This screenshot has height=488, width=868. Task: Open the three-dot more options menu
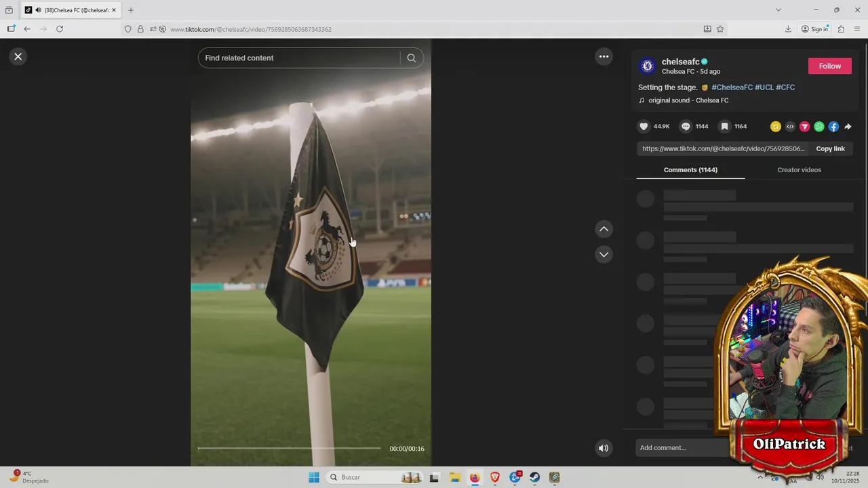[604, 56]
